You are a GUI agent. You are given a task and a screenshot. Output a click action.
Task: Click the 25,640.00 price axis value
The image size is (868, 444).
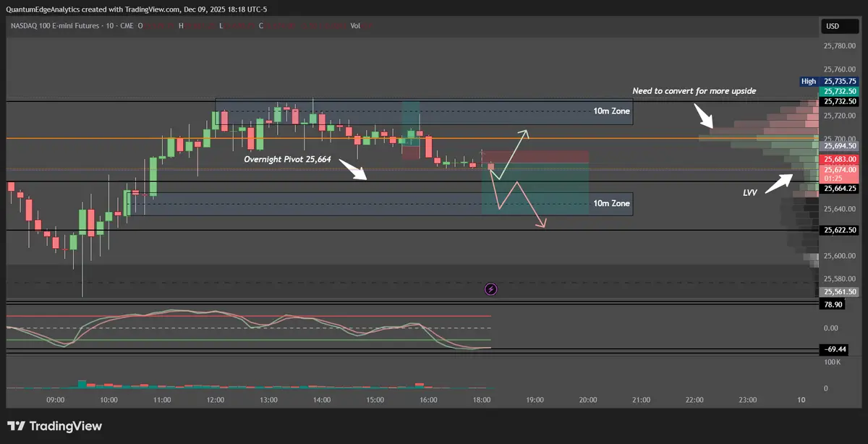840,210
